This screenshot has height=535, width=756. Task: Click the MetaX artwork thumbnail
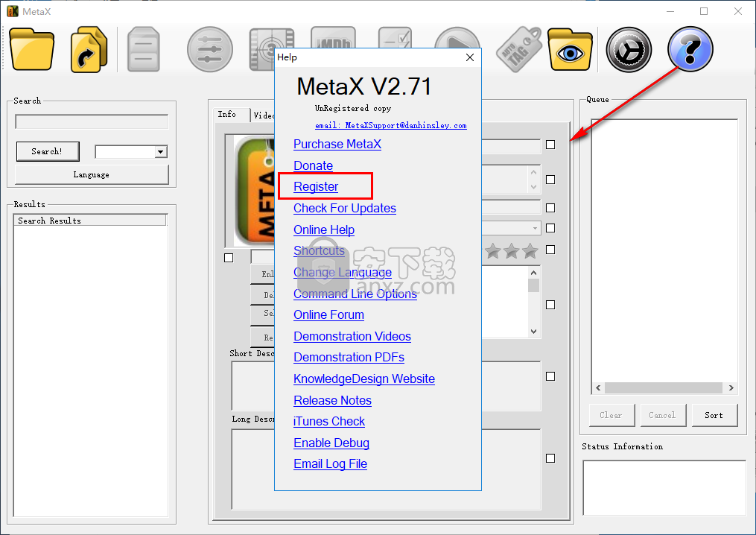click(x=254, y=189)
